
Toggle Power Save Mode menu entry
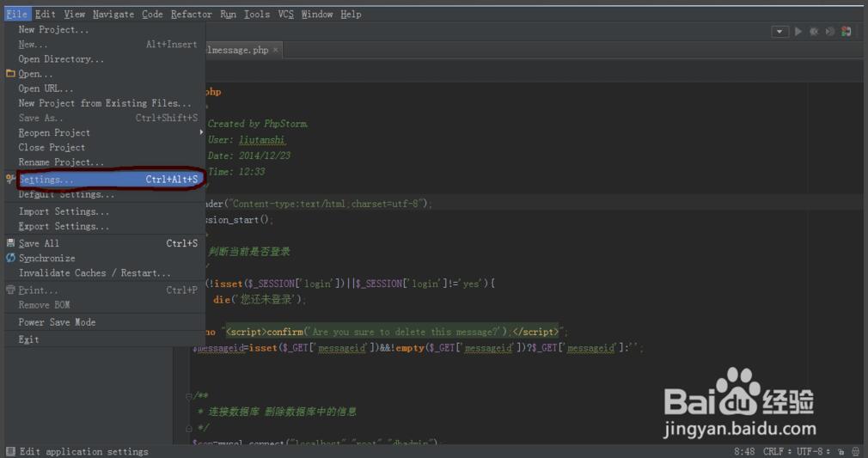pos(105,322)
